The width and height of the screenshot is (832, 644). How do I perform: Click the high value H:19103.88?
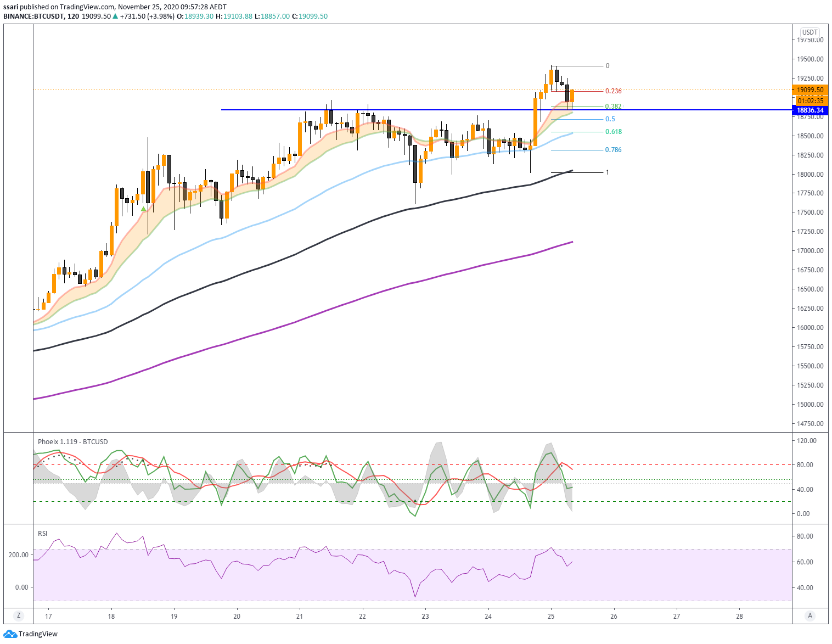tap(234, 16)
